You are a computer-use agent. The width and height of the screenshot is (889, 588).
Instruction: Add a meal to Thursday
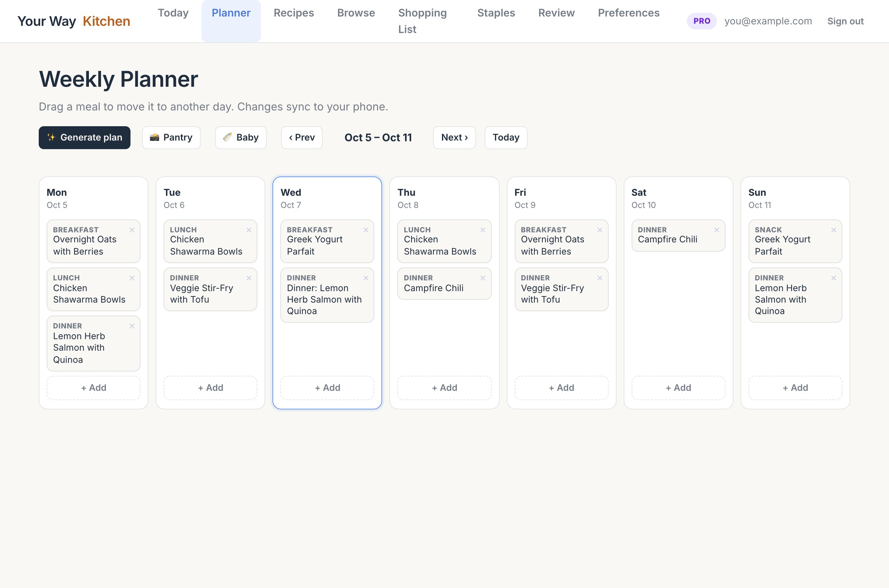[444, 388]
